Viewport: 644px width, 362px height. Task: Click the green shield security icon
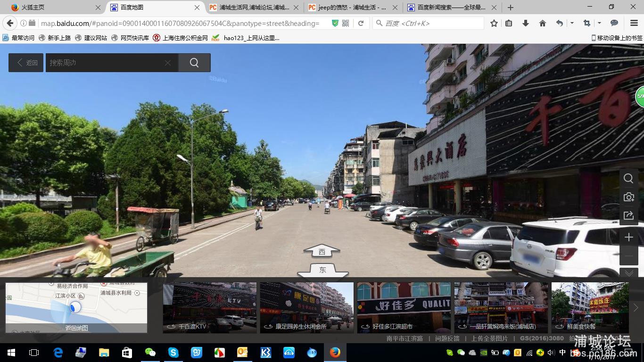tap(335, 23)
